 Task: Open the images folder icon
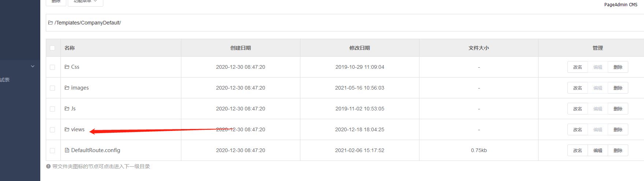[67, 88]
